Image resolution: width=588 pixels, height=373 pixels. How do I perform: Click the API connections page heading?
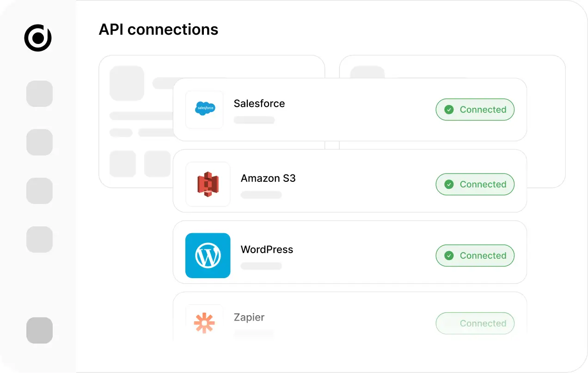click(159, 30)
